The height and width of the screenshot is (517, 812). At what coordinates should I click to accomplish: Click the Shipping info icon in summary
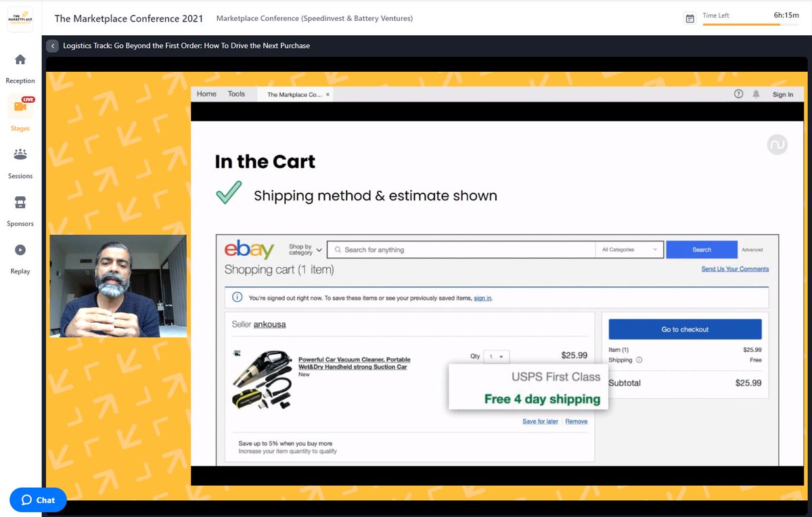(639, 360)
